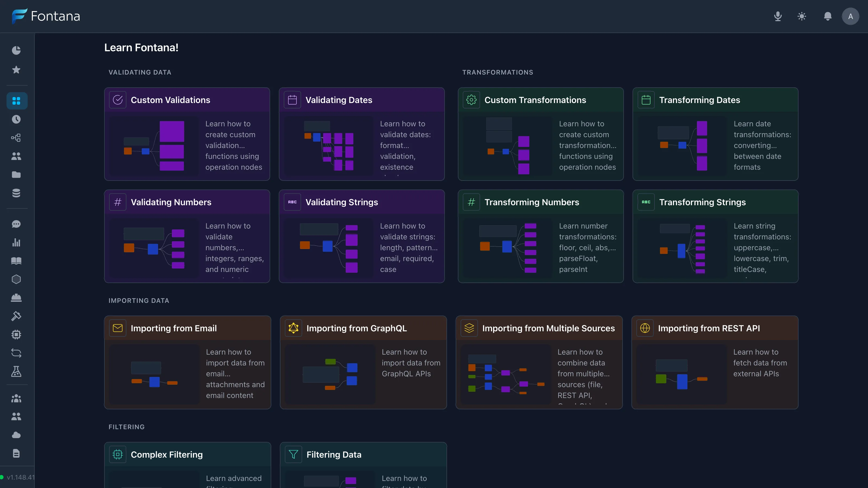Open the flow diagram sidebar icon
Image resolution: width=868 pixels, height=488 pixels.
[16, 138]
